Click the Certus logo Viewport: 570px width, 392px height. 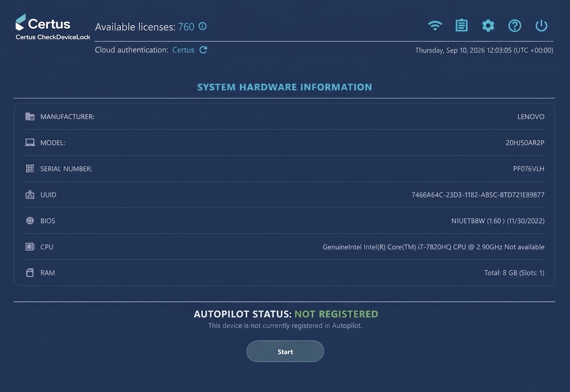point(43,22)
